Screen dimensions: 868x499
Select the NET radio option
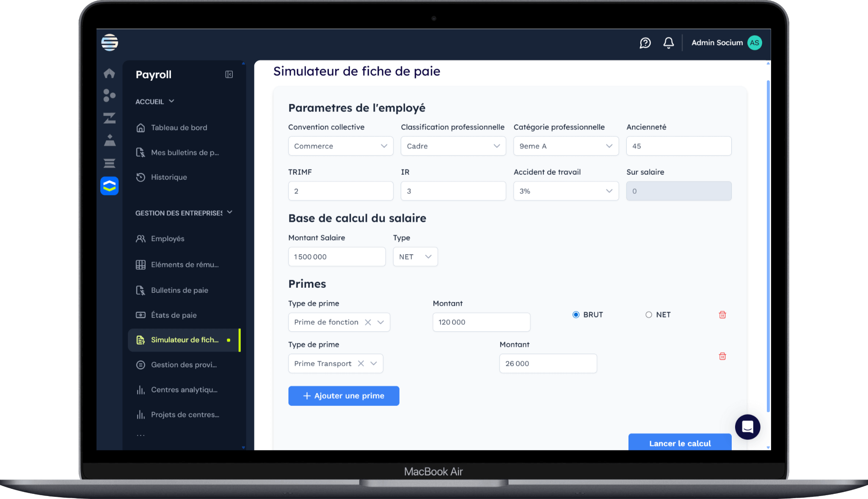pyautogui.click(x=648, y=315)
